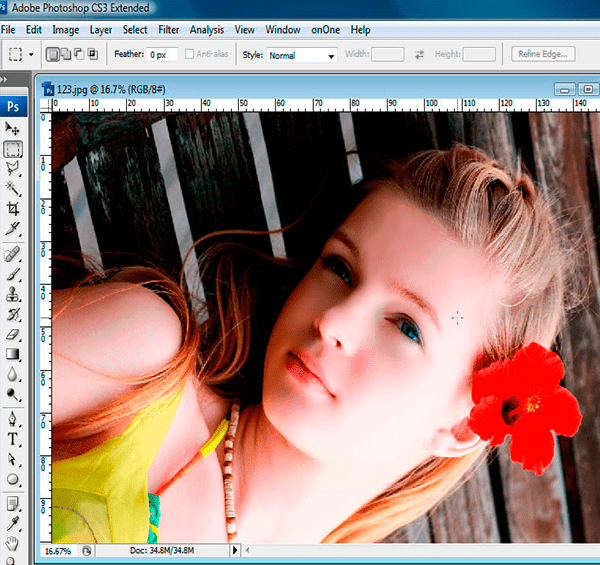Open the Select menu
This screenshot has height=565, width=600.
(x=135, y=30)
